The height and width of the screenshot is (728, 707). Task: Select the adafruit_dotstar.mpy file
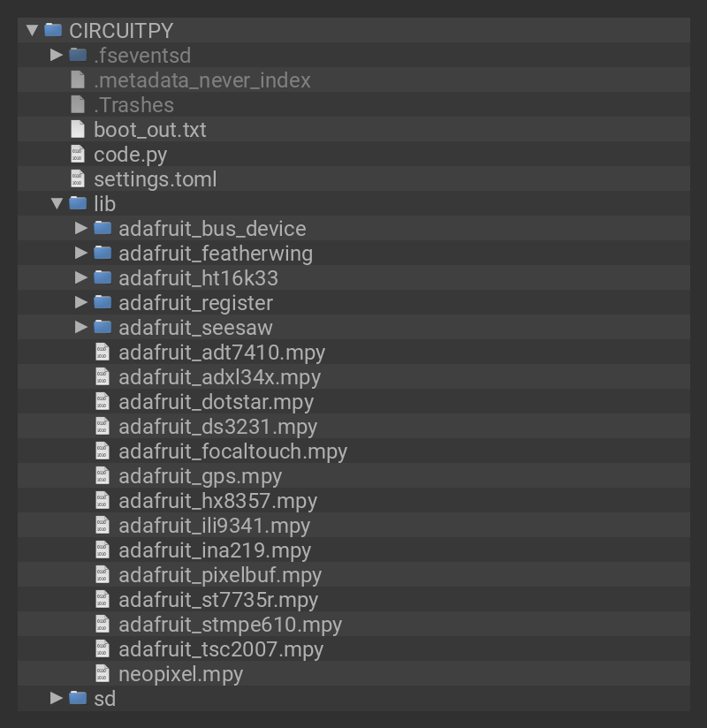(x=216, y=402)
